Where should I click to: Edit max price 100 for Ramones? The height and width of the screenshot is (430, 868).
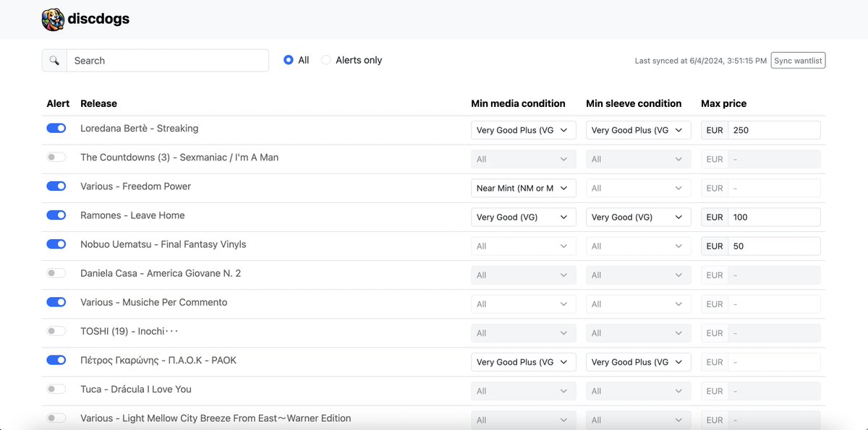tap(774, 217)
